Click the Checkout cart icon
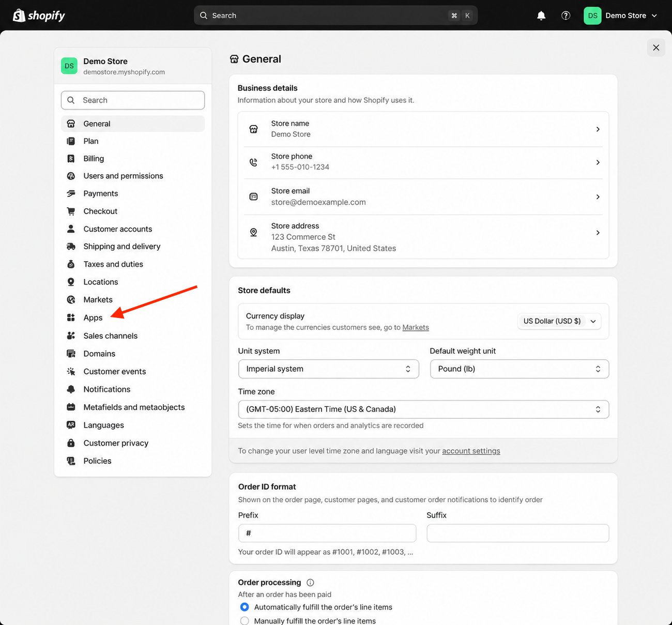 [71, 211]
